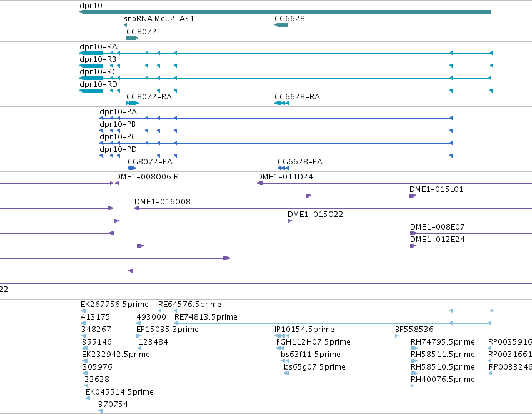Click the DME1-008E07 clone label
The image size is (532, 414).
[x=438, y=227]
